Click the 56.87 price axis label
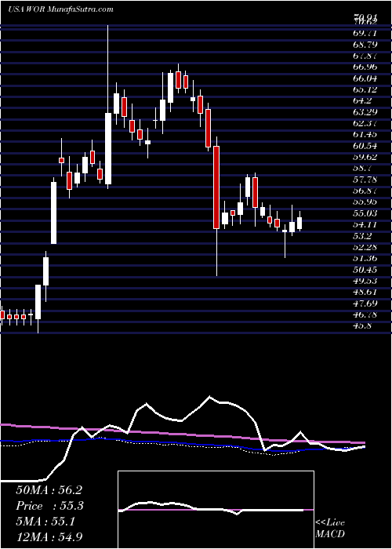This screenshot has width=392, height=549. pyautogui.click(x=365, y=191)
